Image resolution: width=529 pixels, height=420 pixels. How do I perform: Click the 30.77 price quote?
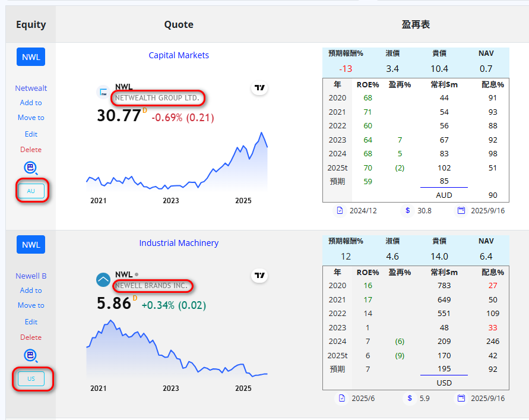[119, 115]
